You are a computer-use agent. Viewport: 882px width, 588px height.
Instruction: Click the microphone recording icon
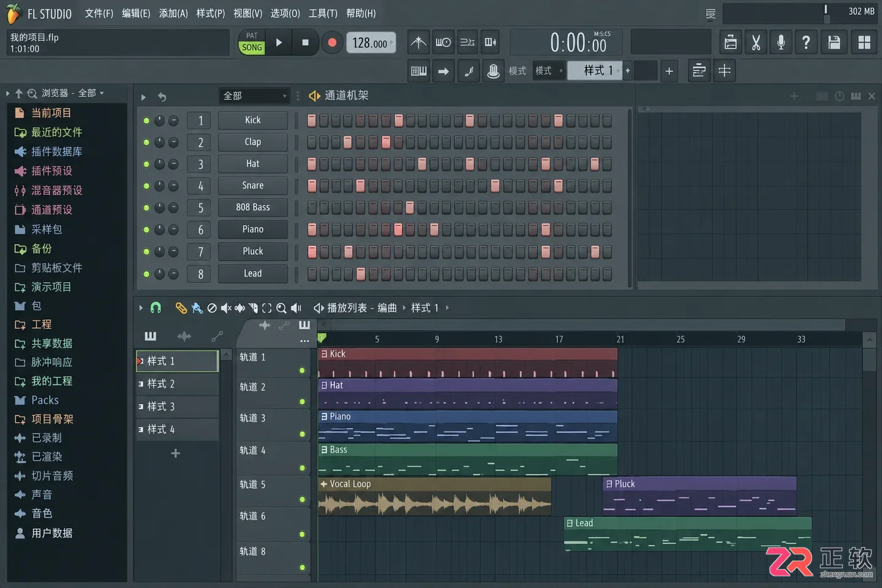[781, 42]
